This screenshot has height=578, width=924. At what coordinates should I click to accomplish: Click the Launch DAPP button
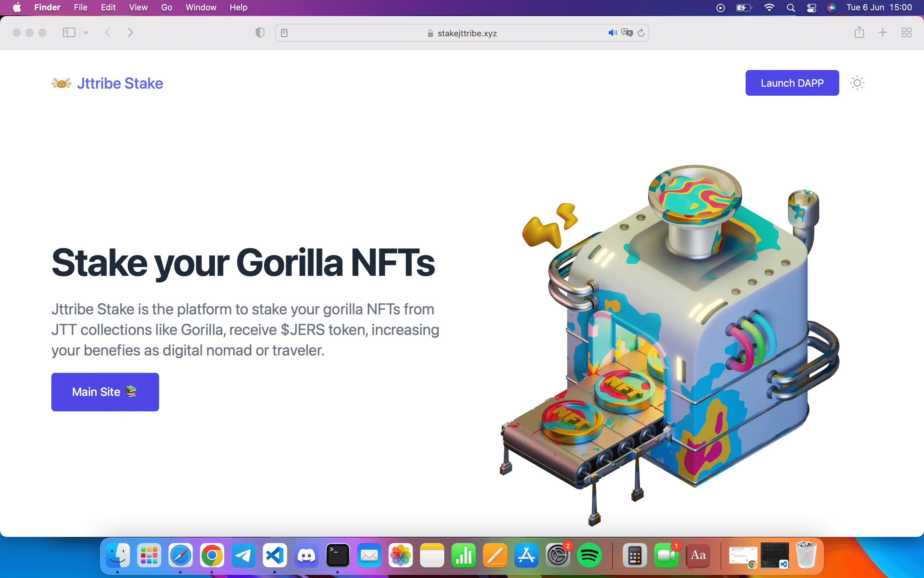792,83
